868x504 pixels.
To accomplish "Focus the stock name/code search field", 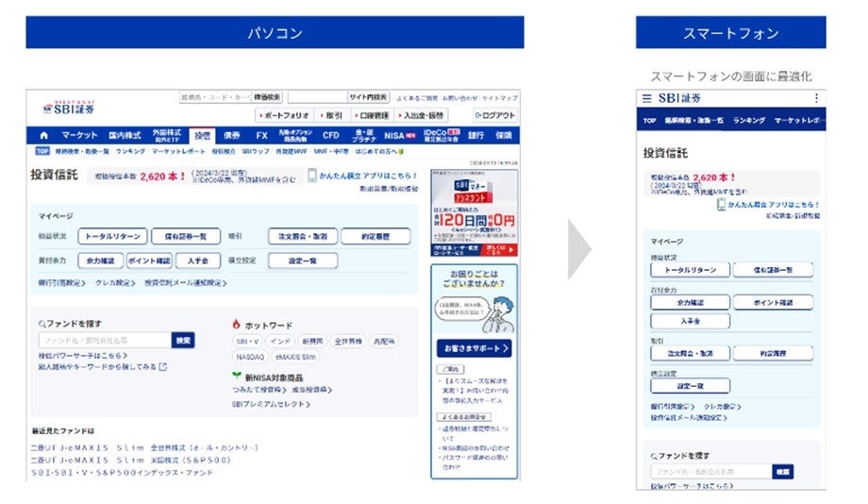I will (215, 97).
